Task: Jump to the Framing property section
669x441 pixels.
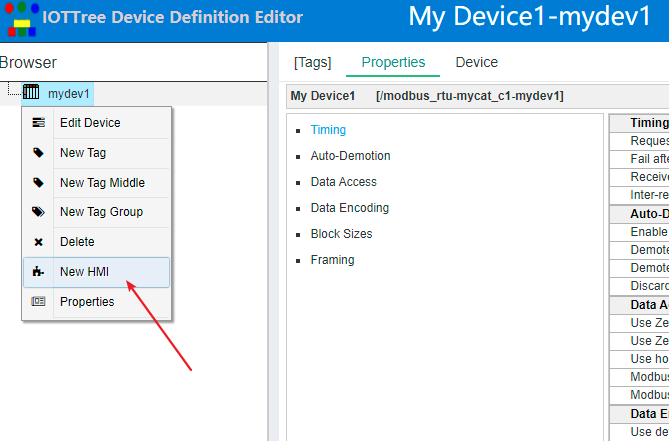Action: 332,260
